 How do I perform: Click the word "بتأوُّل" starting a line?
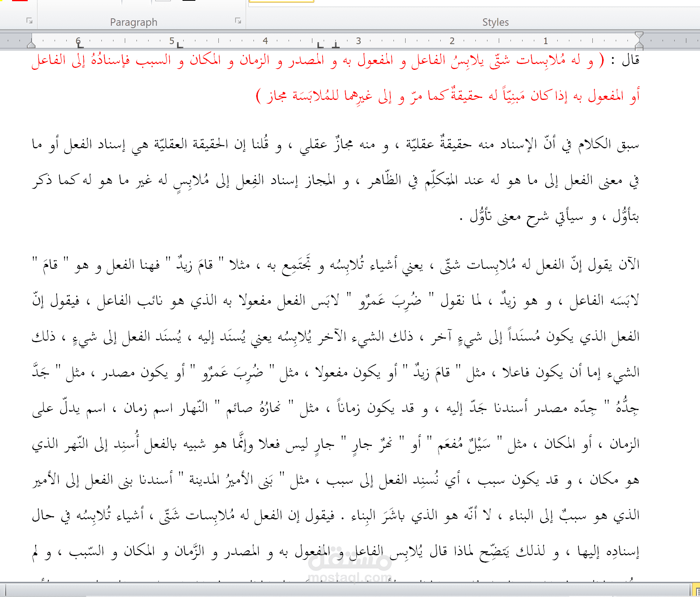(x=626, y=216)
